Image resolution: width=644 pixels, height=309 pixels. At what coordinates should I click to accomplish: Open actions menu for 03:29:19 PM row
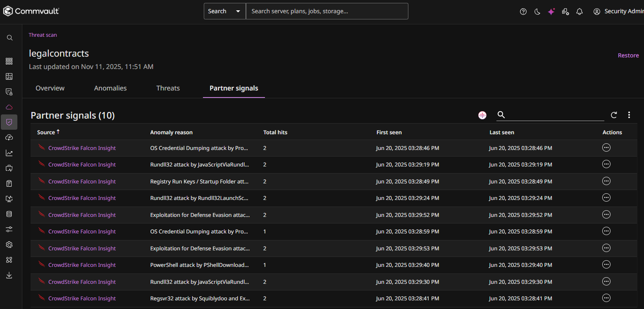point(606,164)
